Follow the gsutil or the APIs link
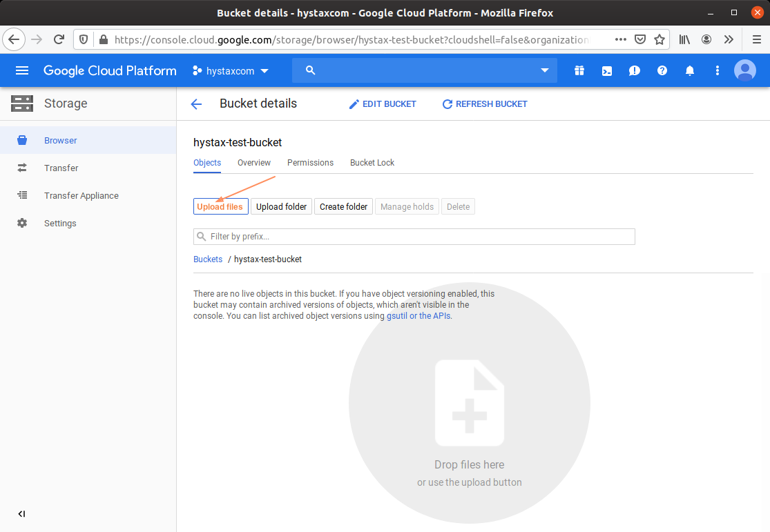The width and height of the screenshot is (770, 532). [418, 316]
